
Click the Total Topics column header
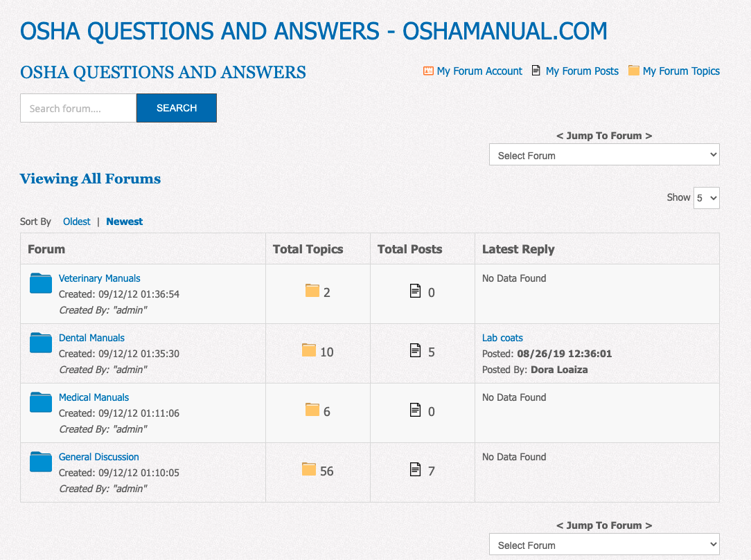tap(308, 249)
